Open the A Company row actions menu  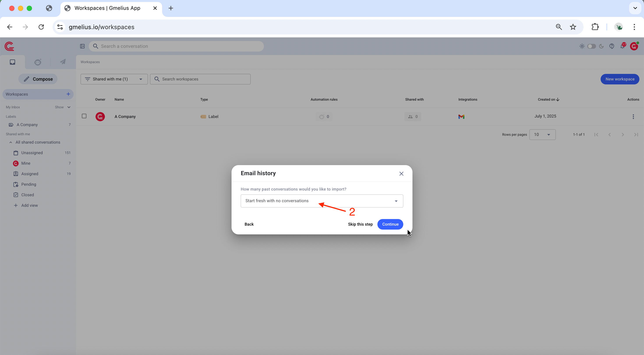pyautogui.click(x=633, y=117)
